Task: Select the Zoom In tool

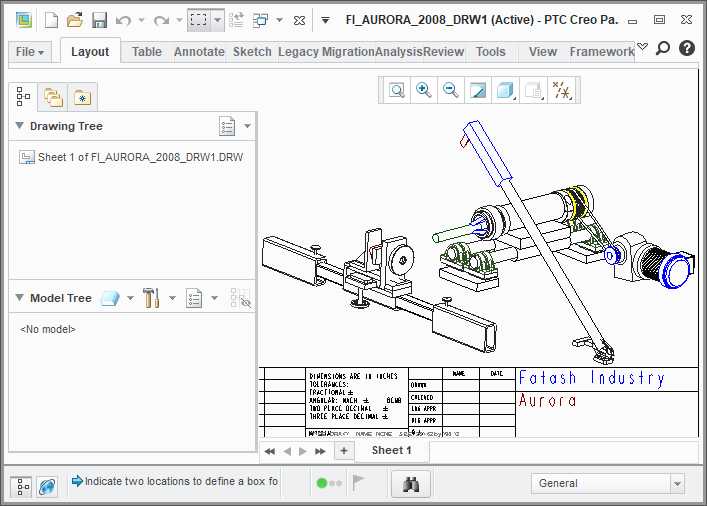Action: tap(423, 90)
